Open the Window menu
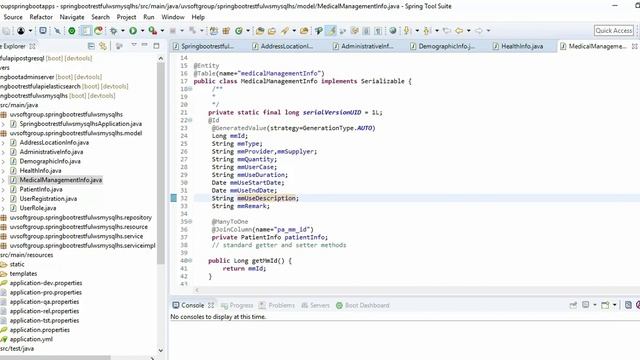The width and height of the screenshot is (640, 360). [173, 17]
